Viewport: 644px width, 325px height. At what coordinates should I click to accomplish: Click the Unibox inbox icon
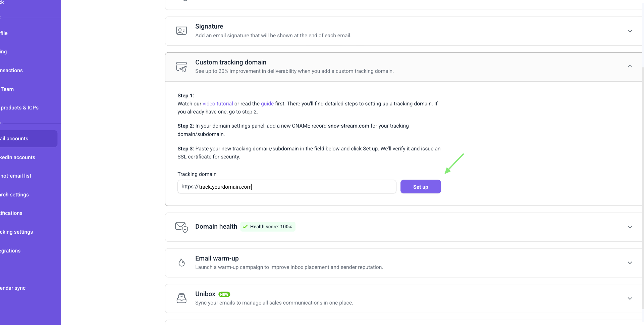[181, 298]
